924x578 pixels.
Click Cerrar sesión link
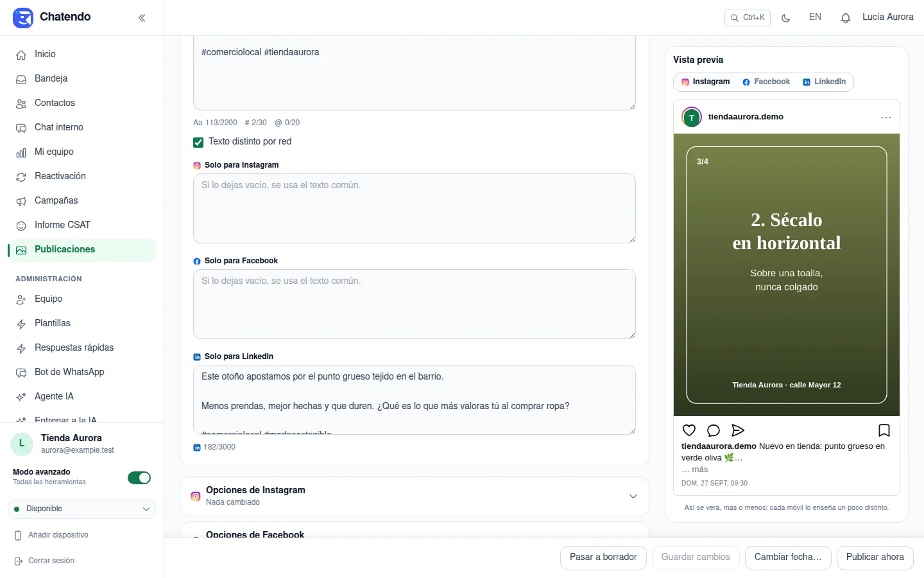[x=51, y=561]
